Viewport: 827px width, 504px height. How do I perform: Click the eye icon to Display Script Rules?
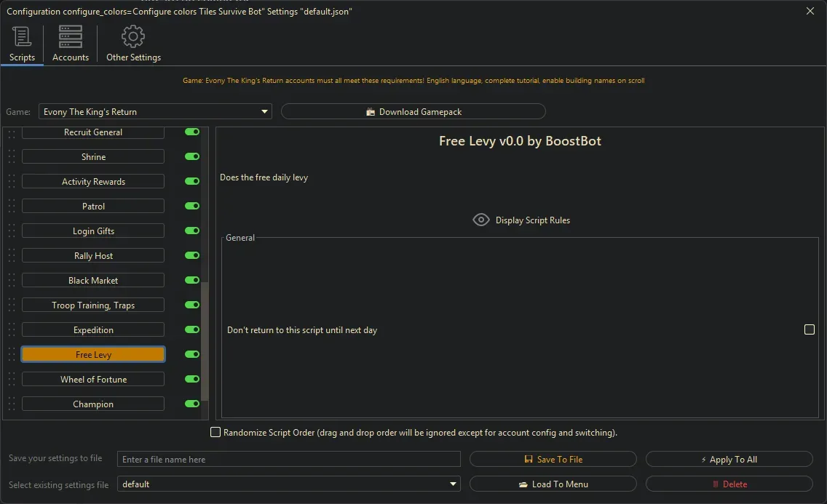480,220
